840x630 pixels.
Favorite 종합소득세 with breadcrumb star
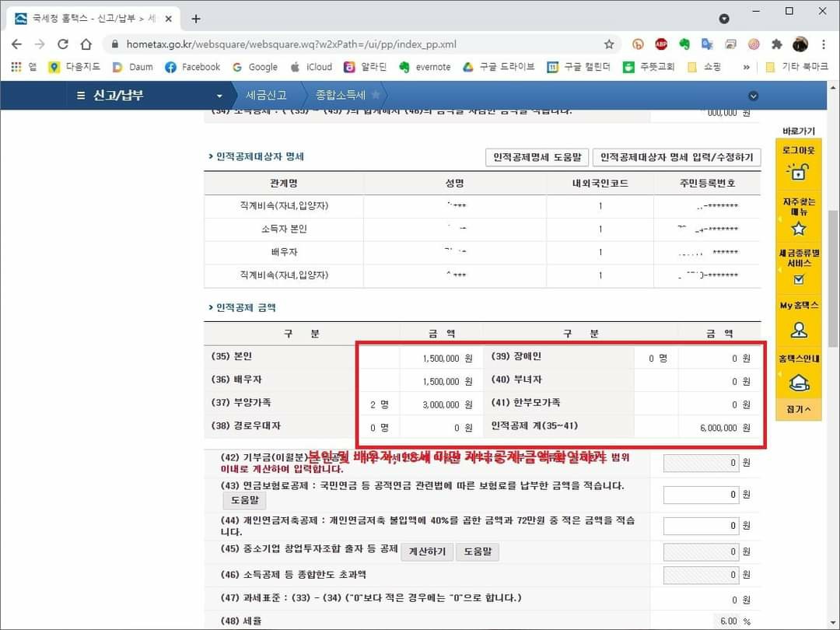tap(376, 95)
